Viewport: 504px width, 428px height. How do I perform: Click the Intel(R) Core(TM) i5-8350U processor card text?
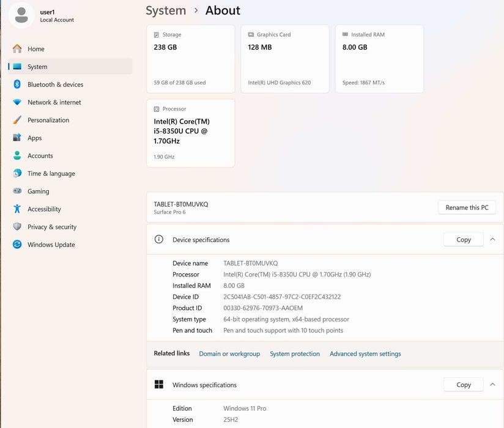(182, 131)
